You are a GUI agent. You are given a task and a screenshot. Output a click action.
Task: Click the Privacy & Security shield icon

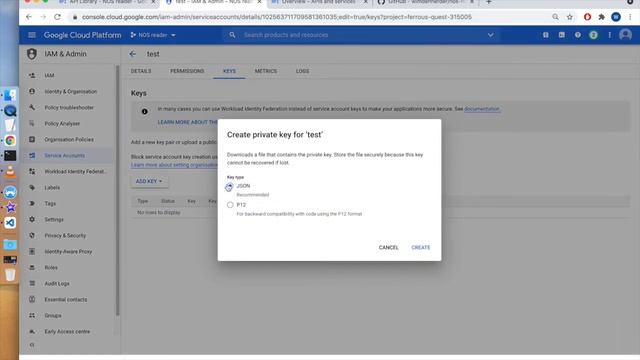(x=32, y=236)
